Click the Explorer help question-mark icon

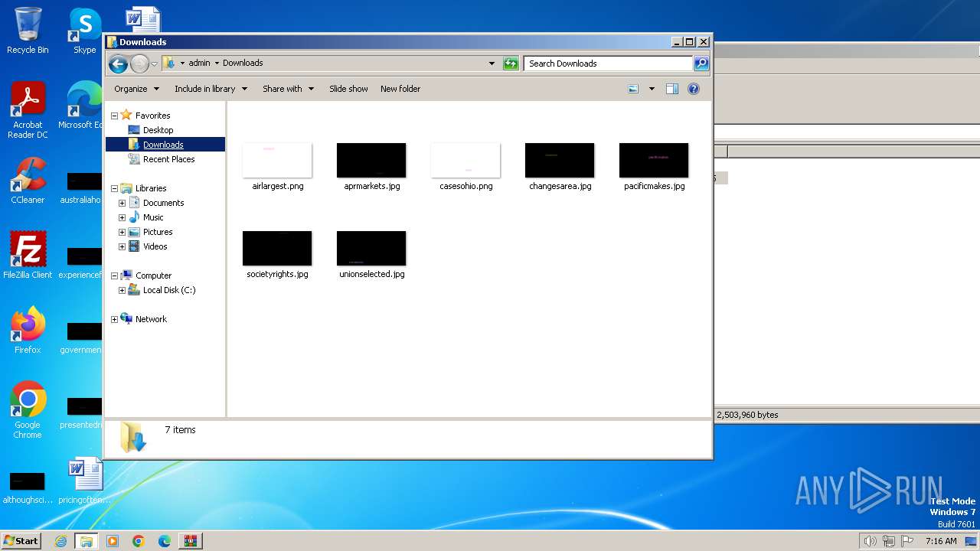point(694,89)
